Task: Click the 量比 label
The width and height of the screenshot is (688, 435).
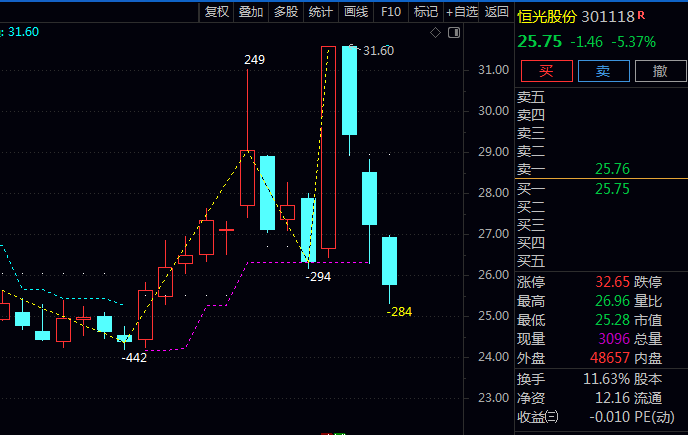Action: pyautogui.click(x=648, y=301)
